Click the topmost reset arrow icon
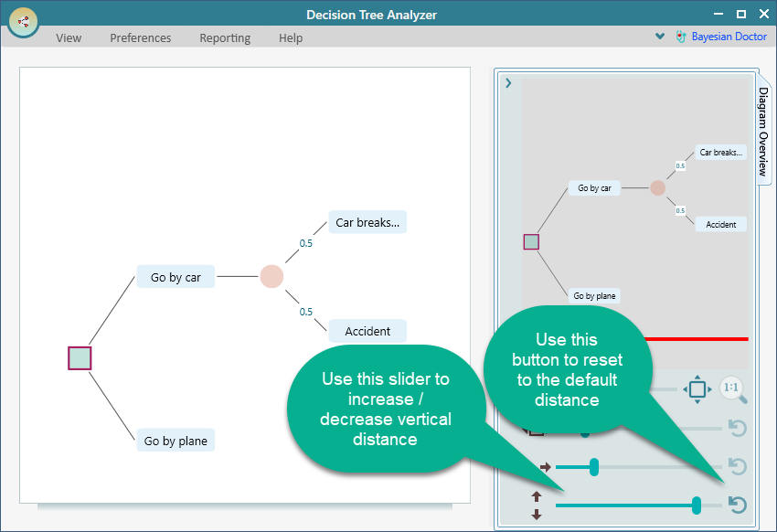 [737, 428]
